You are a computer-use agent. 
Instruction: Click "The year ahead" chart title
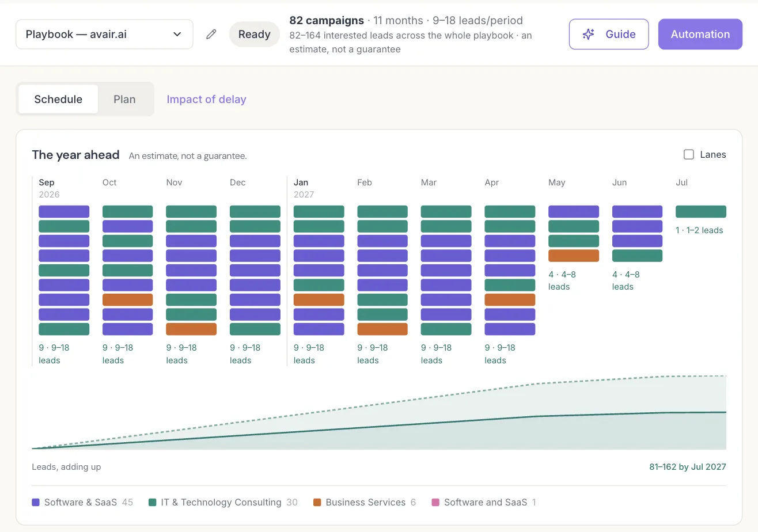tap(75, 155)
